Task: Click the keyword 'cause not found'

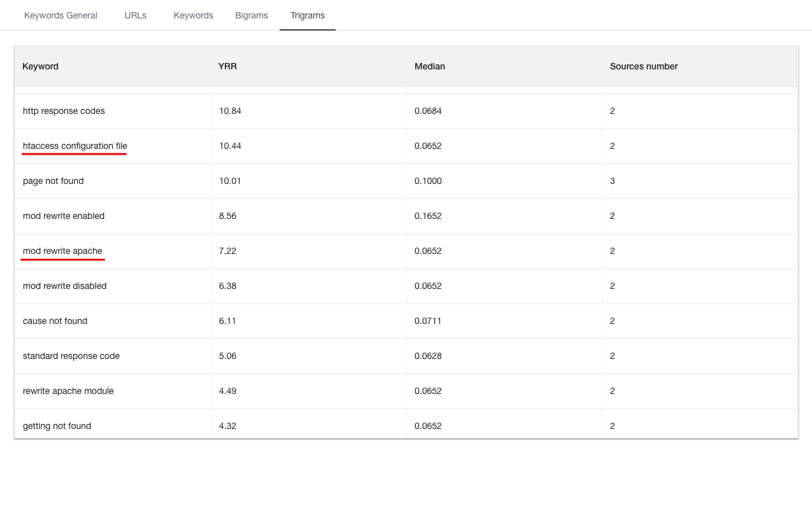Action: click(55, 321)
